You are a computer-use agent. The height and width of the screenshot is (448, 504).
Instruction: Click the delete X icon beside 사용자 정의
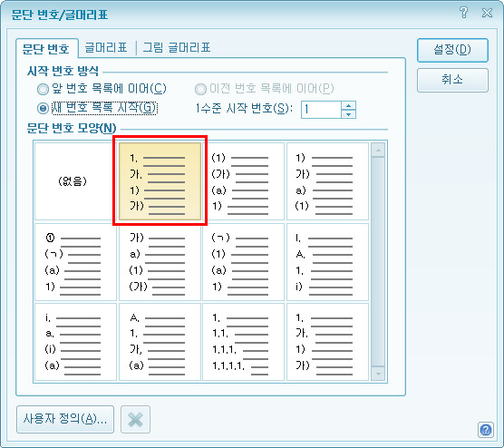135,419
